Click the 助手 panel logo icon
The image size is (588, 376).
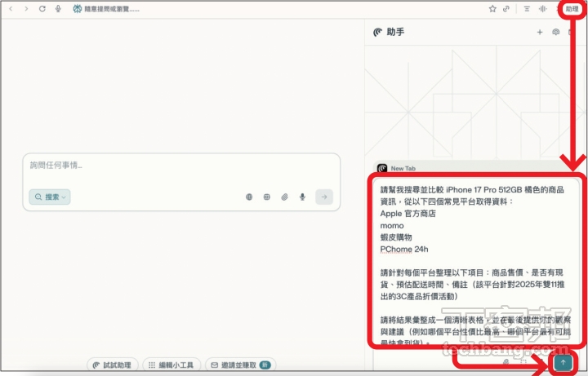click(x=377, y=32)
